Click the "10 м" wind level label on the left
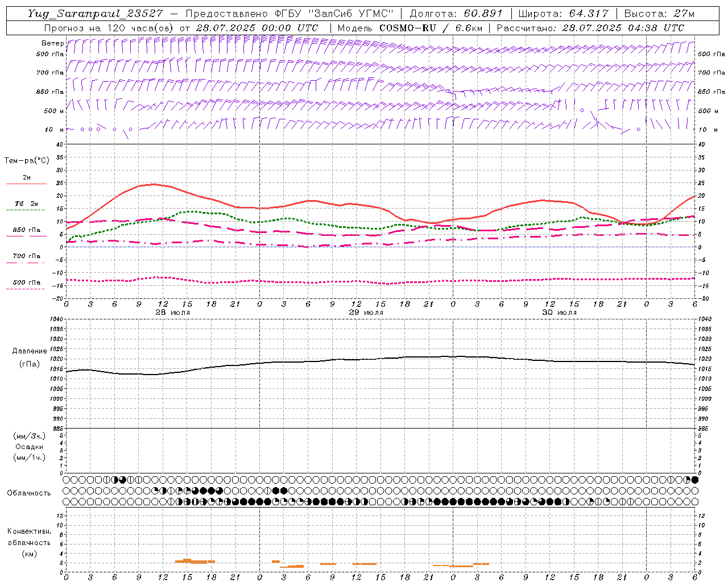 (x=54, y=130)
